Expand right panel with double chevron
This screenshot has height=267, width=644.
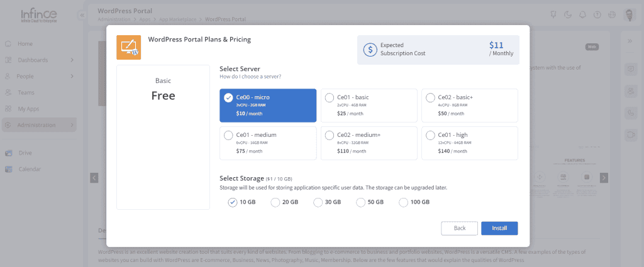630,41
